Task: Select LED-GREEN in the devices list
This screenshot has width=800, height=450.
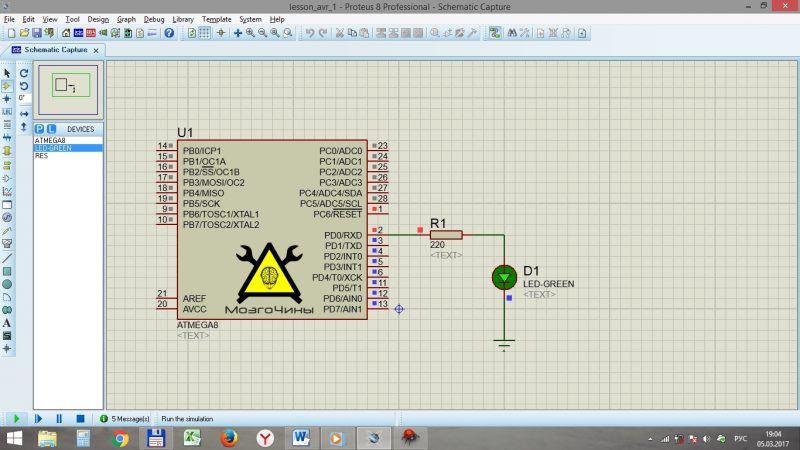Action: (x=68, y=148)
